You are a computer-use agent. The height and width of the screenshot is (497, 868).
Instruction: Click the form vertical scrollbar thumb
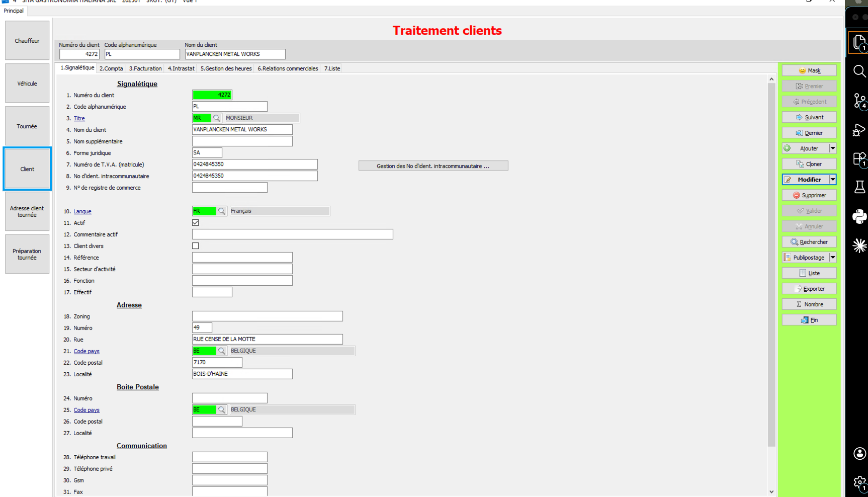771,265
